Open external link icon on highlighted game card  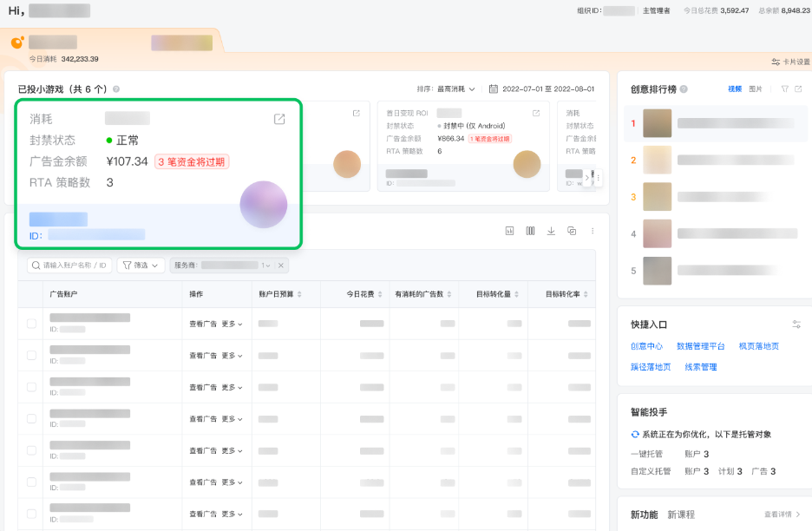click(x=279, y=119)
